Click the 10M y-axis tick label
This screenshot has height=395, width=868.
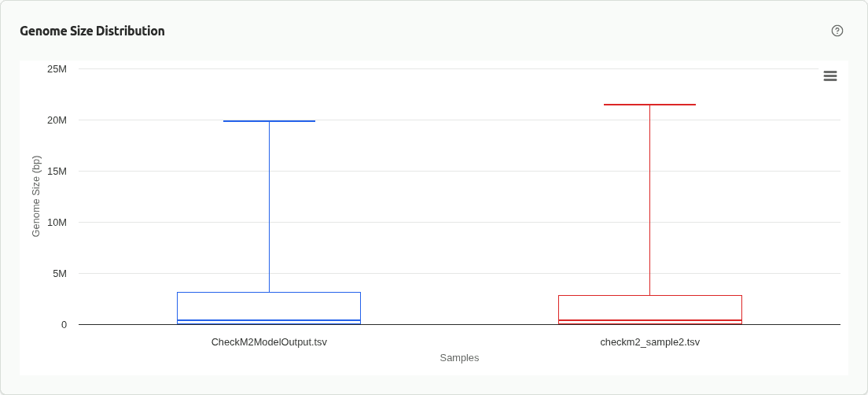click(x=57, y=223)
